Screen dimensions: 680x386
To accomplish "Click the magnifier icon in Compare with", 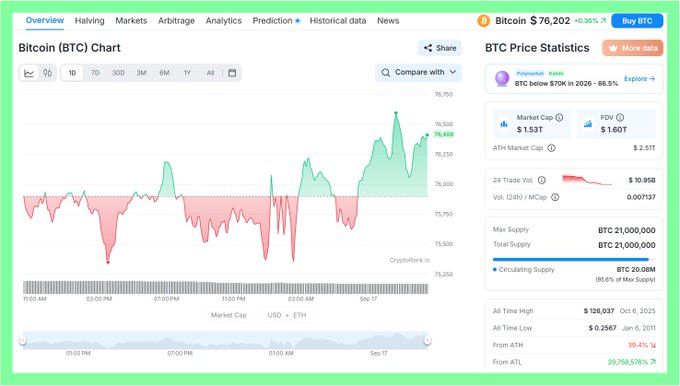I will point(386,72).
